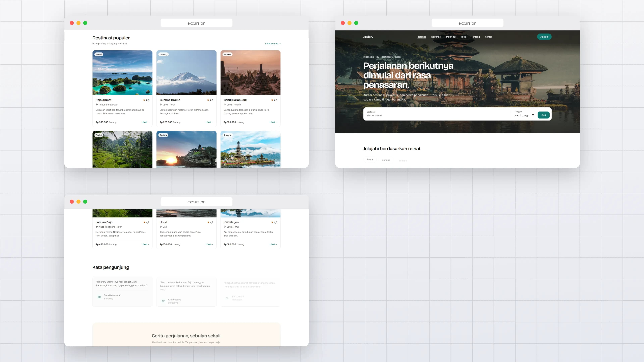Open the Blog nav link
Viewport: 644px width, 362px height.
tap(464, 37)
